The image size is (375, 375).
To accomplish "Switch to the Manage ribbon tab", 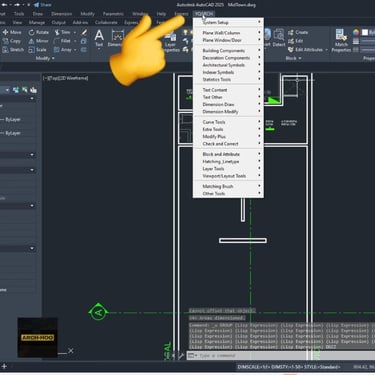I will coord(37,23).
